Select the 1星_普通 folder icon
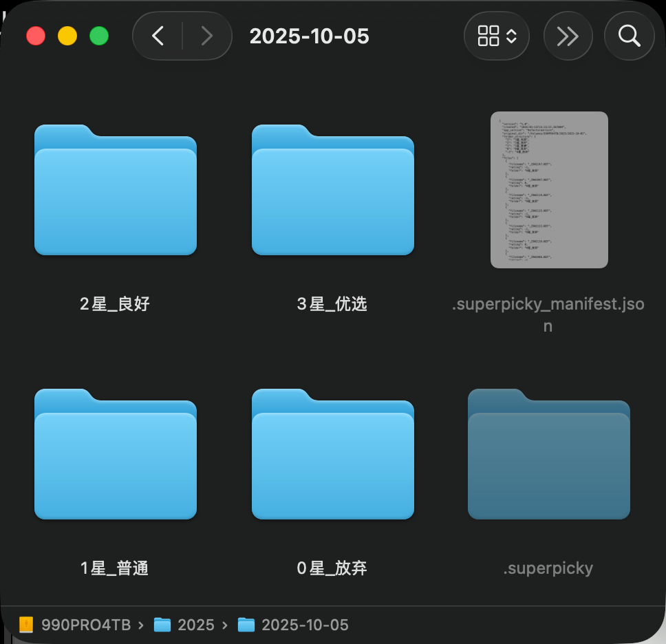666x644 pixels. point(116,455)
